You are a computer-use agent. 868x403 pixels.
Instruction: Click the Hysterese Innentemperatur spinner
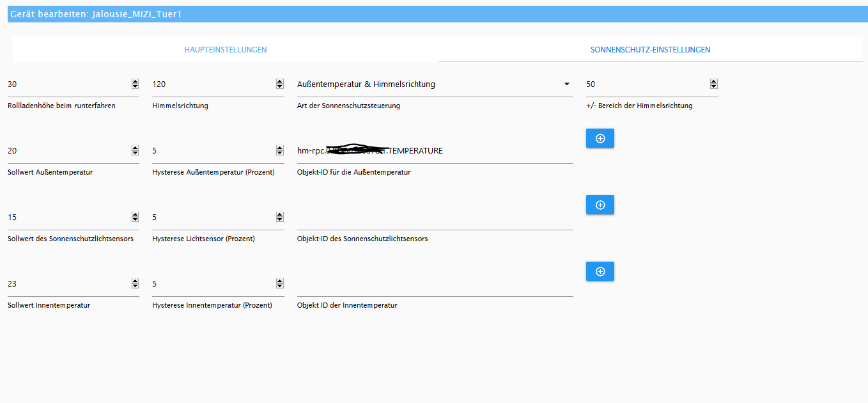[279, 283]
